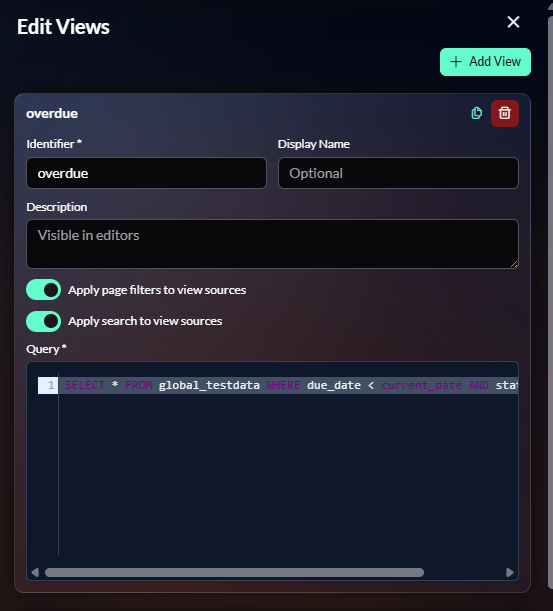The height and width of the screenshot is (611, 553).
Task: Close the Edit Views dialog
Action: click(513, 22)
